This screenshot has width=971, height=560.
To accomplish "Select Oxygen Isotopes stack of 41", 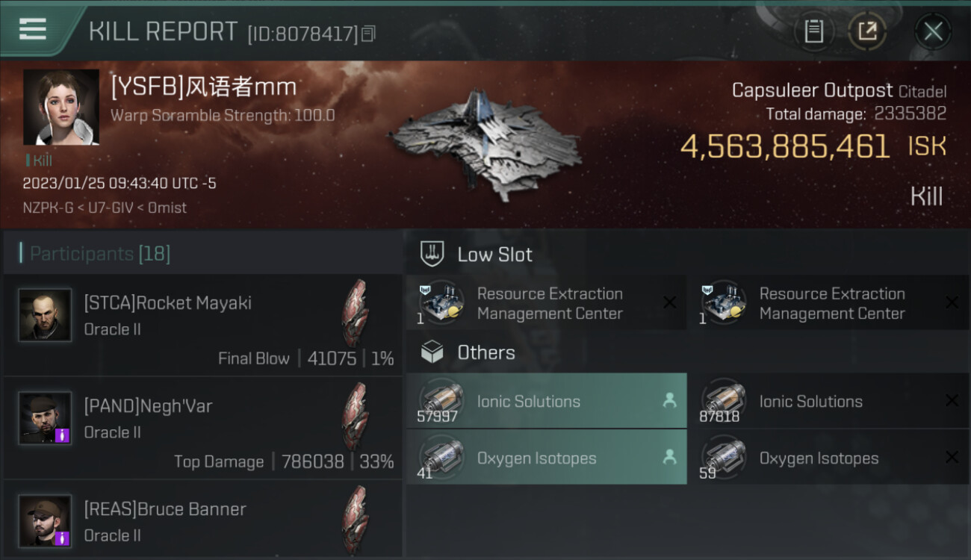I will point(546,458).
